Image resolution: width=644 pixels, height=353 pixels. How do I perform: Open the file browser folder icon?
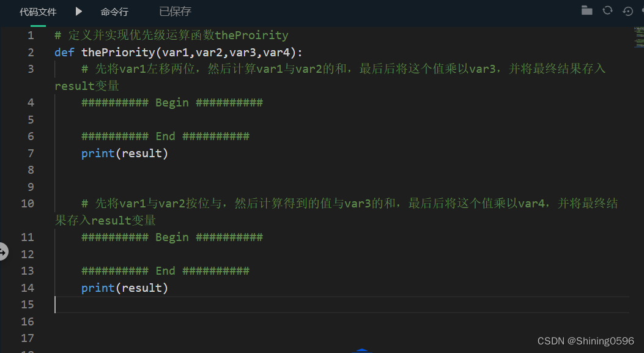coord(588,10)
